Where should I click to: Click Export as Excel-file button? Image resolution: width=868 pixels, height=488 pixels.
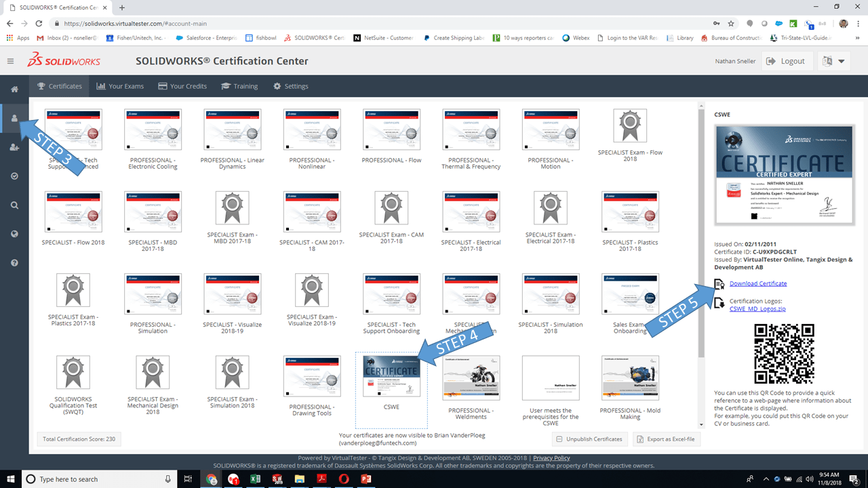[x=667, y=439]
